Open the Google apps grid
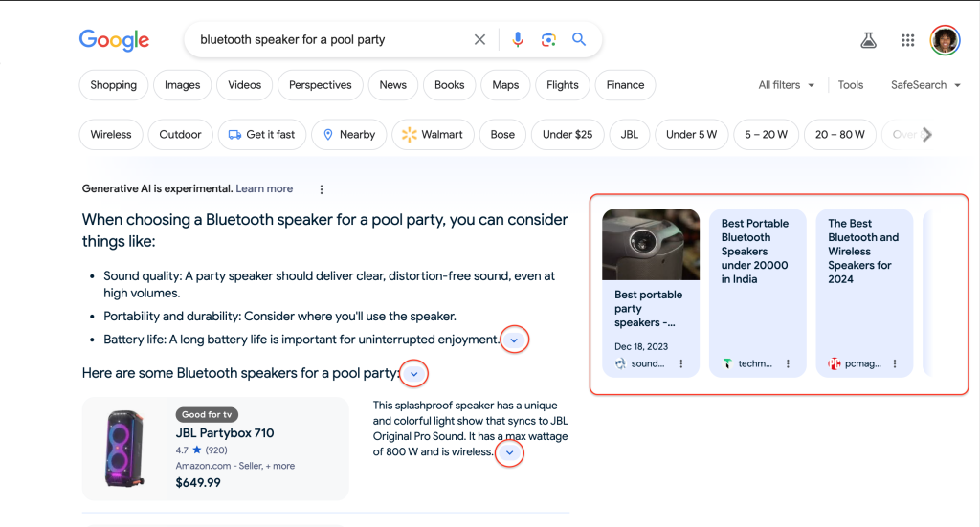 [x=907, y=40]
